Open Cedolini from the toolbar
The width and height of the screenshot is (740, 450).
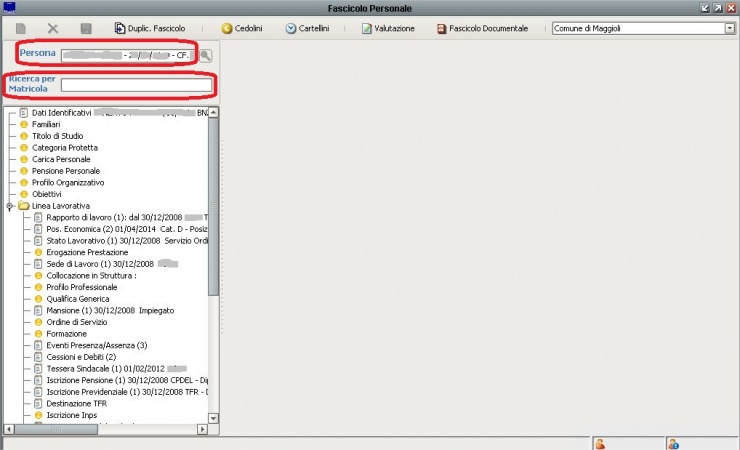[242, 28]
